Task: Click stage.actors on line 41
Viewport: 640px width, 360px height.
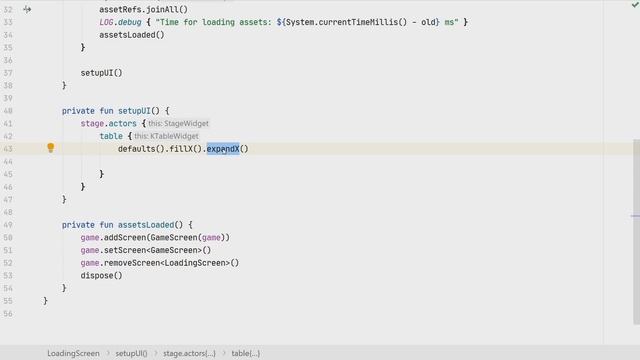Action: click(x=109, y=124)
